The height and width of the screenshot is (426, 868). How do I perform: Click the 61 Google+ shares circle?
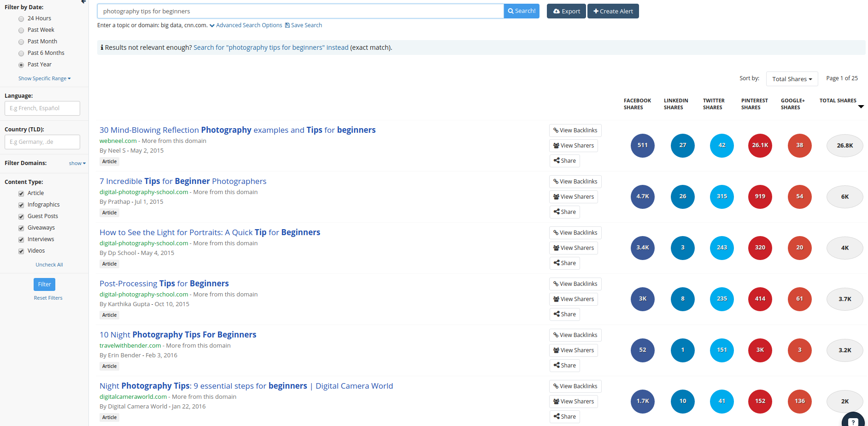click(799, 299)
